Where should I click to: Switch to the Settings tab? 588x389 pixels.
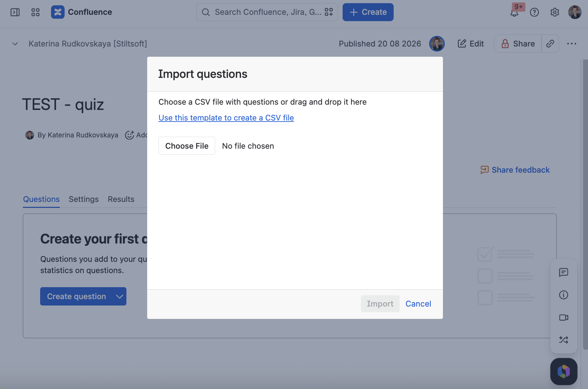[84, 199]
